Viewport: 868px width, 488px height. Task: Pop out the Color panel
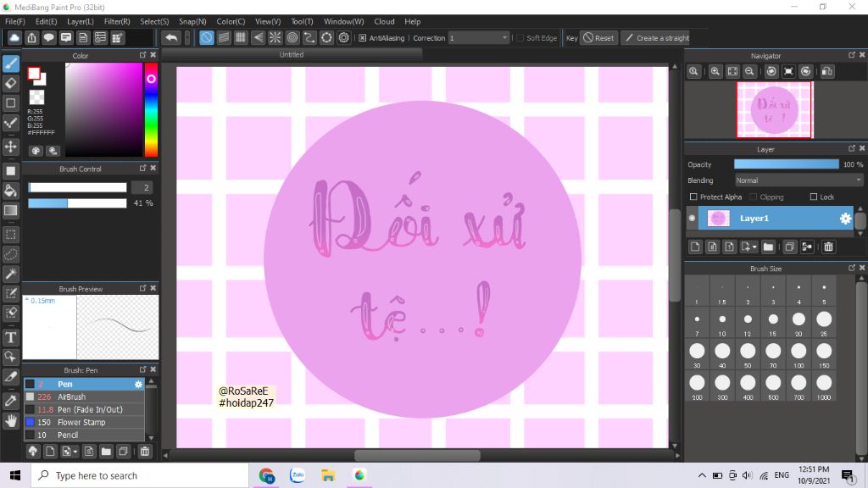click(142, 55)
